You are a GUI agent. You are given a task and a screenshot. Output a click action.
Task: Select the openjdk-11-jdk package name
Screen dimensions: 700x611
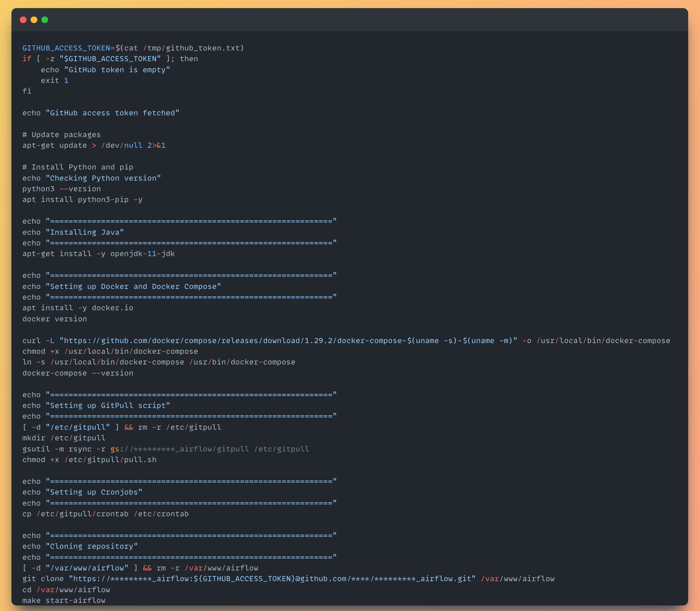click(143, 254)
